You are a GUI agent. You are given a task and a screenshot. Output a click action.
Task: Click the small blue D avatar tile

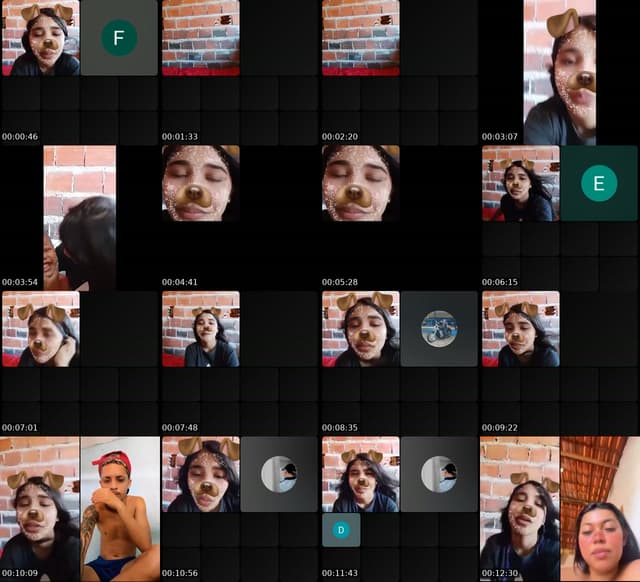(x=341, y=530)
